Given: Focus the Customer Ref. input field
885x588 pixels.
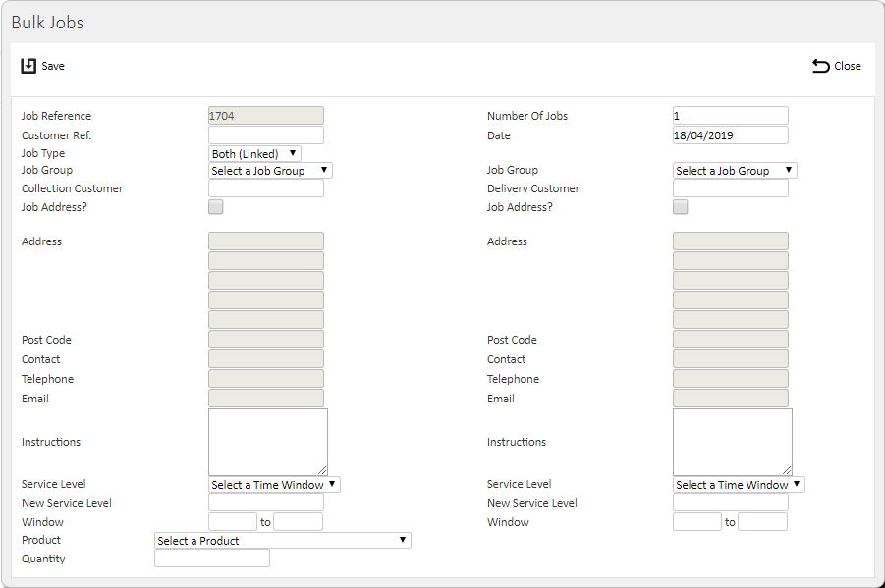Looking at the screenshot, I should tap(266, 135).
